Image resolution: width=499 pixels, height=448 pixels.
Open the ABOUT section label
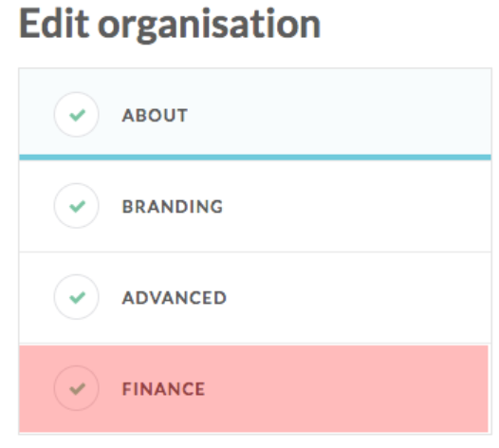click(155, 115)
